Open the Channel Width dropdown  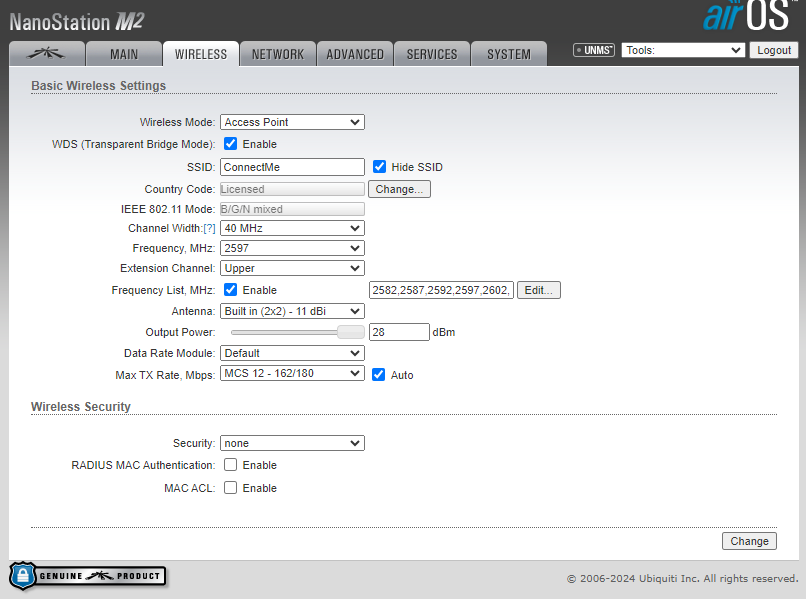point(292,228)
